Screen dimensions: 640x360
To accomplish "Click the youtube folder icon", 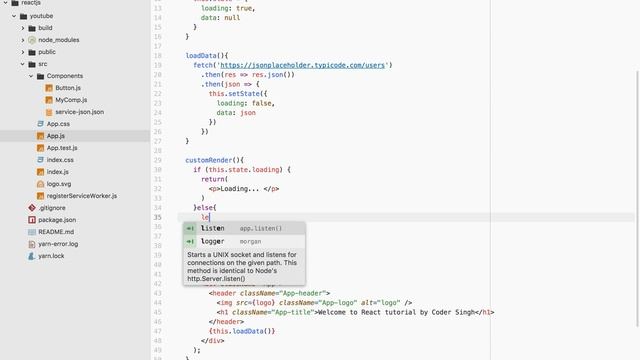I will [x=23, y=16].
